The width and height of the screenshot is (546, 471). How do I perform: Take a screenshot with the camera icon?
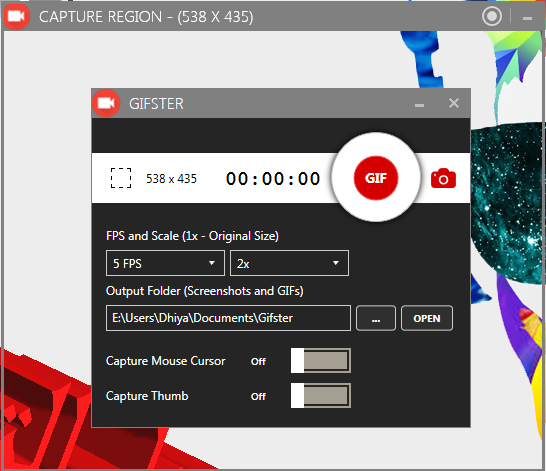[443, 179]
